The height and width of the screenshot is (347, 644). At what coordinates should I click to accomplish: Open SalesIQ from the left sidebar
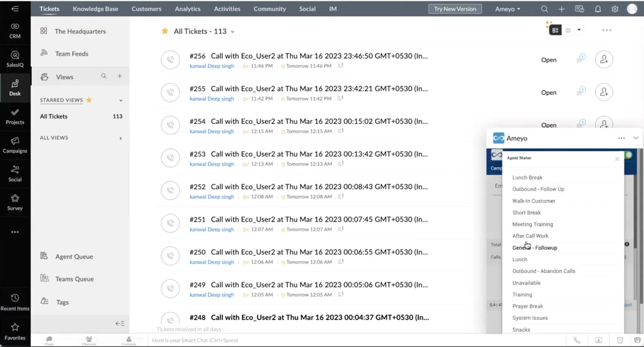[15, 59]
